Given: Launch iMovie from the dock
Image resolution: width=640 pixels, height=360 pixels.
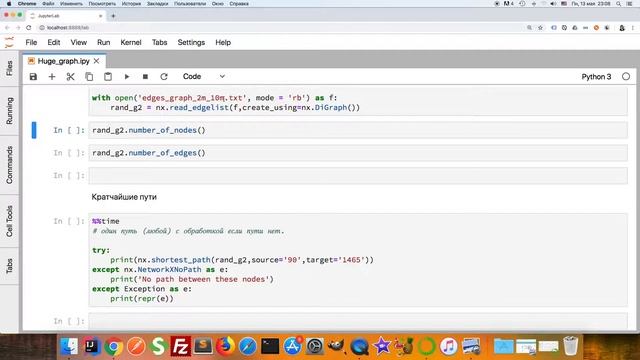Looking at the screenshot, I should (x=382, y=347).
